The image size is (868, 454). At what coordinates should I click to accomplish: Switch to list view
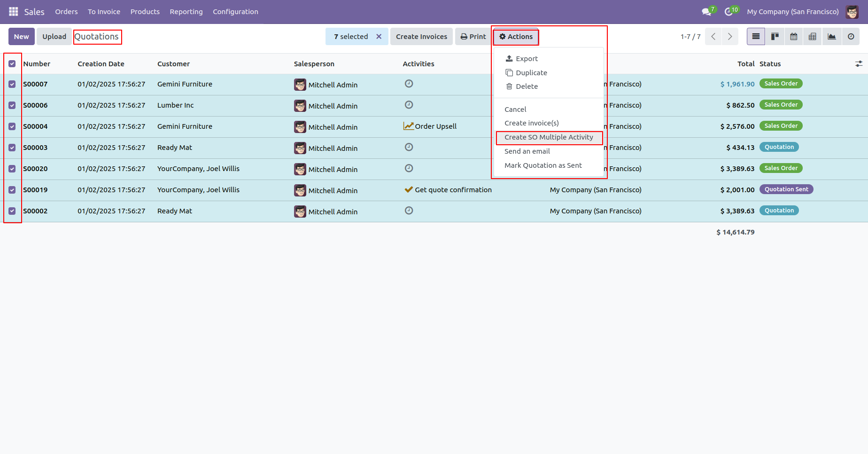click(x=756, y=37)
